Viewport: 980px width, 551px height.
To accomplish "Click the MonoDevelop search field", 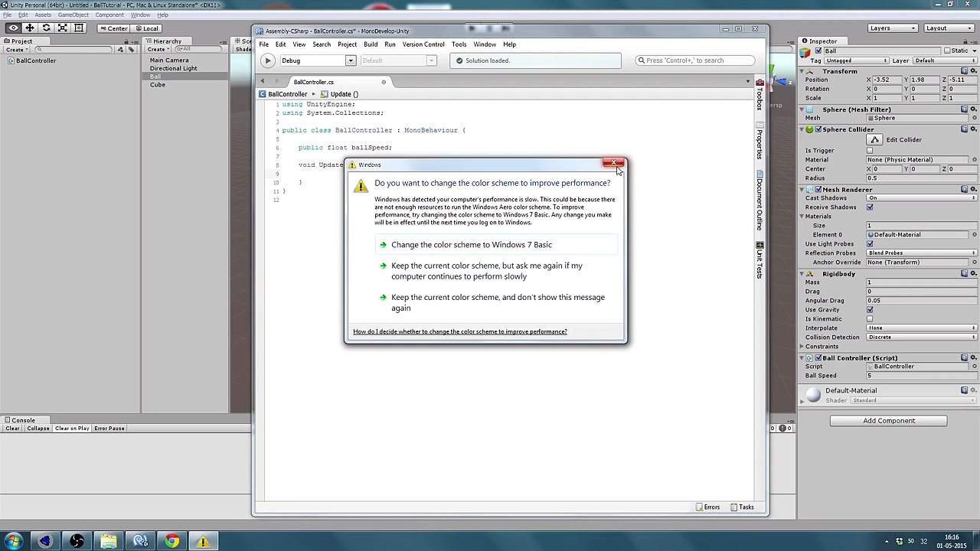I will tap(695, 60).
